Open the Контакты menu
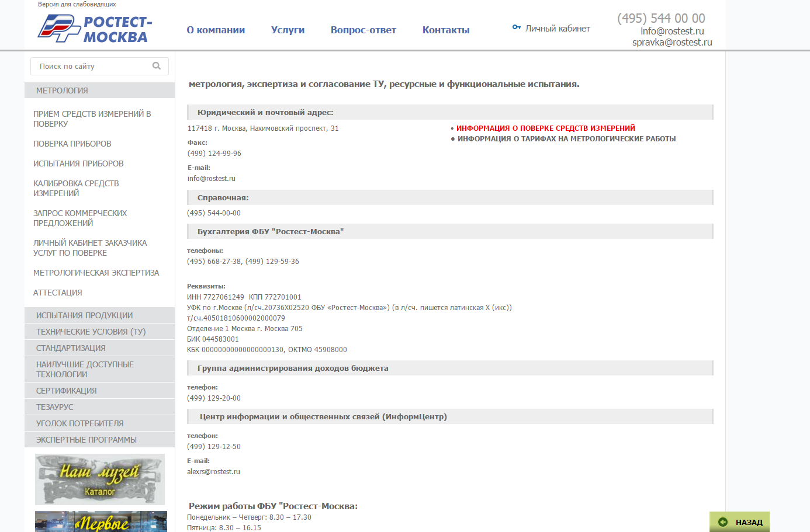Image resolution: width=810 pixels, height=532 pixels. [446, 30]
